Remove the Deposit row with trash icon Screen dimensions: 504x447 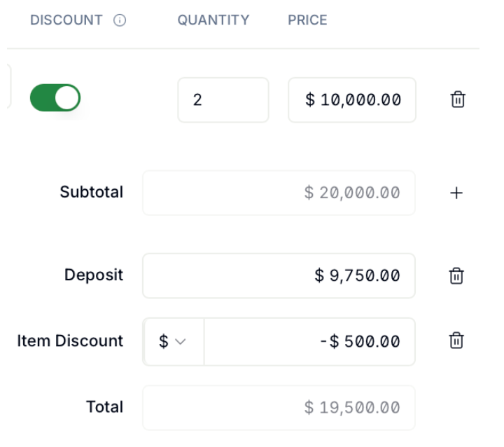(456, 276)
